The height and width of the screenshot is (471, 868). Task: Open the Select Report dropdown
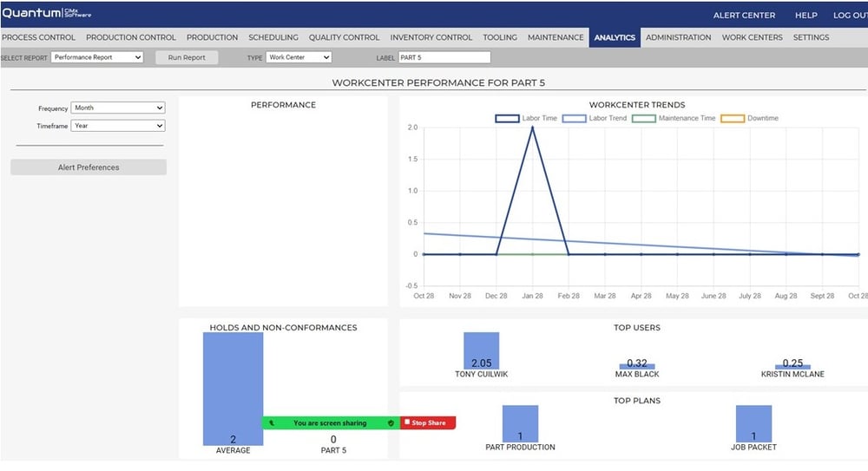tap(96, 57)
